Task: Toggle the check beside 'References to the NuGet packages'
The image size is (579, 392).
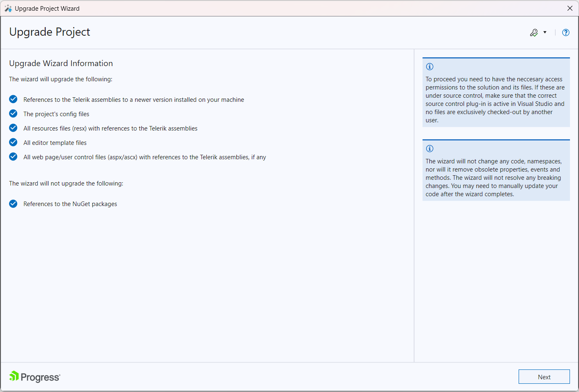Action: pyautogui.click(x=13, y=204)
